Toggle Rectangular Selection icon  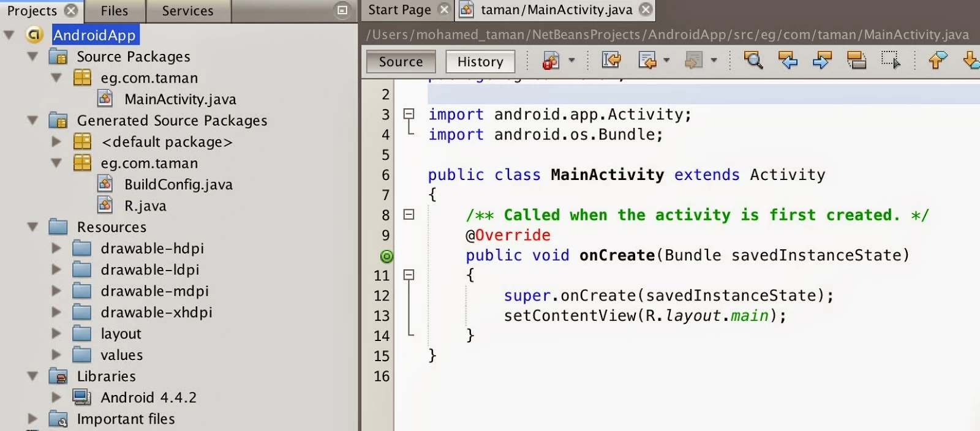(891, 60)
